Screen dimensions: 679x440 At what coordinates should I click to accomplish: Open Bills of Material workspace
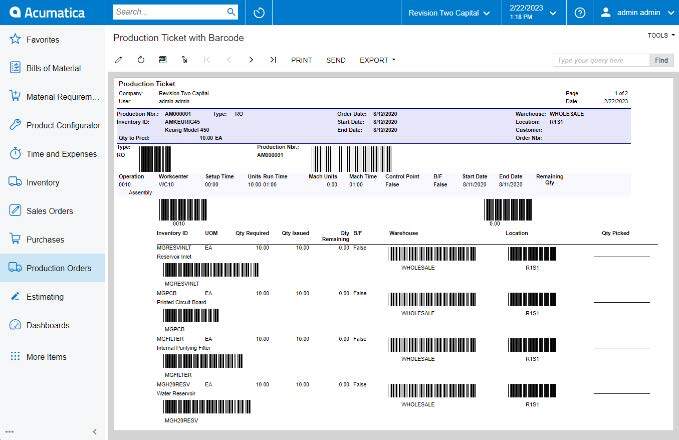[53, 68]
